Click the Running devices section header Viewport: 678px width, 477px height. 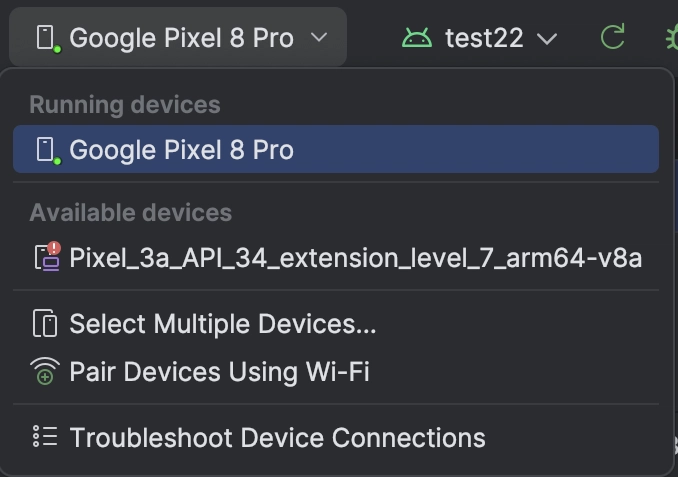(x=125, y=105)
